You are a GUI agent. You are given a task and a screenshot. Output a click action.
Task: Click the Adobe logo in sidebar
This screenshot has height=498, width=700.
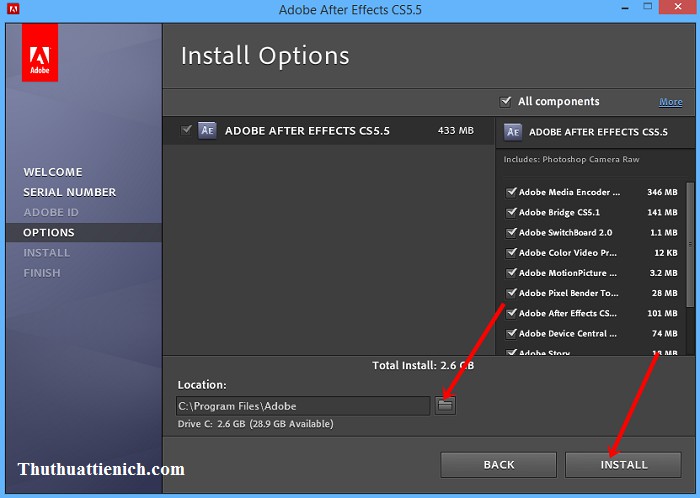(40, 53)
